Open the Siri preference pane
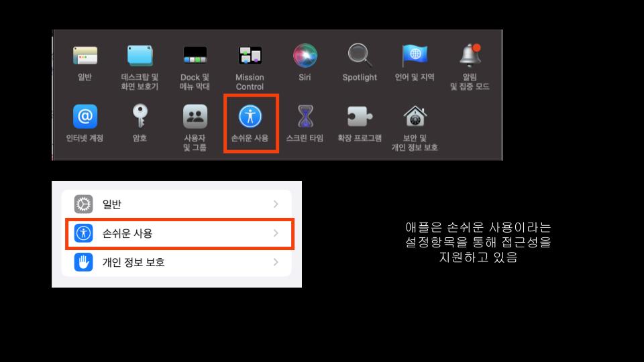This screenshot has height=362, width=644. (305, 56)
